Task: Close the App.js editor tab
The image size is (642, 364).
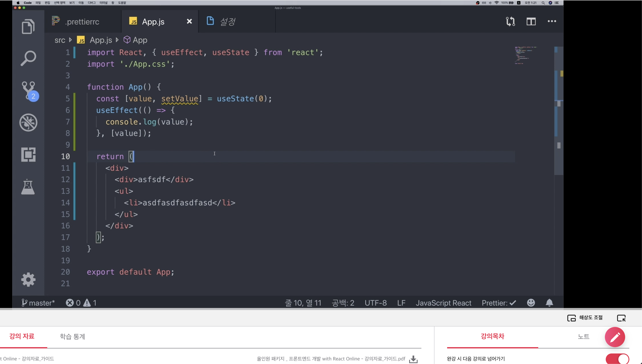Action: [189, 21]
